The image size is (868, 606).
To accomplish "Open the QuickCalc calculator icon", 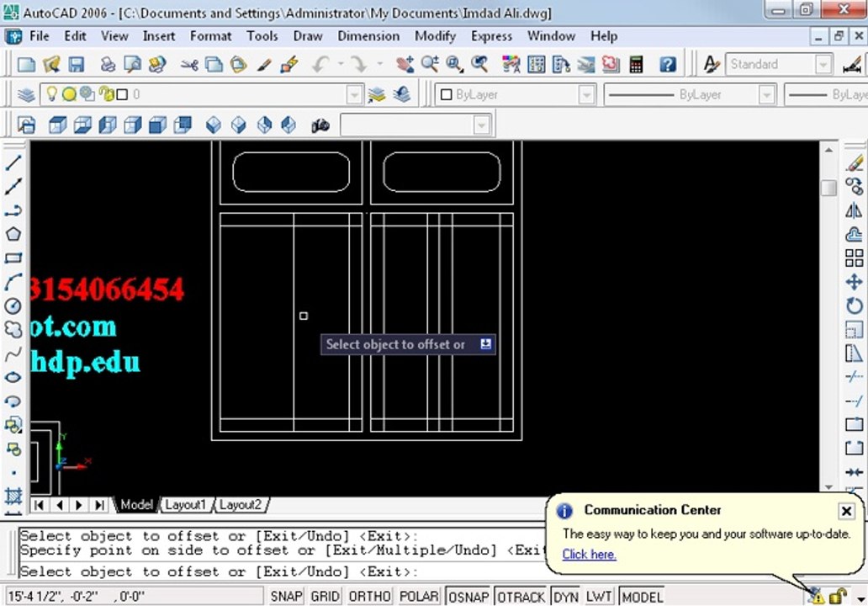I will [636, 64].
